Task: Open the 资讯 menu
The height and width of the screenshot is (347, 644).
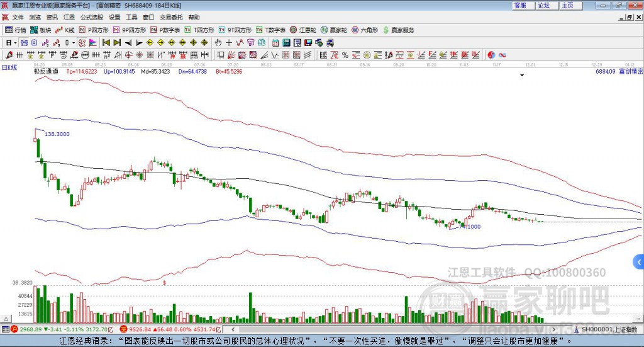Action: pyautogui.click(x=52, y=17)
